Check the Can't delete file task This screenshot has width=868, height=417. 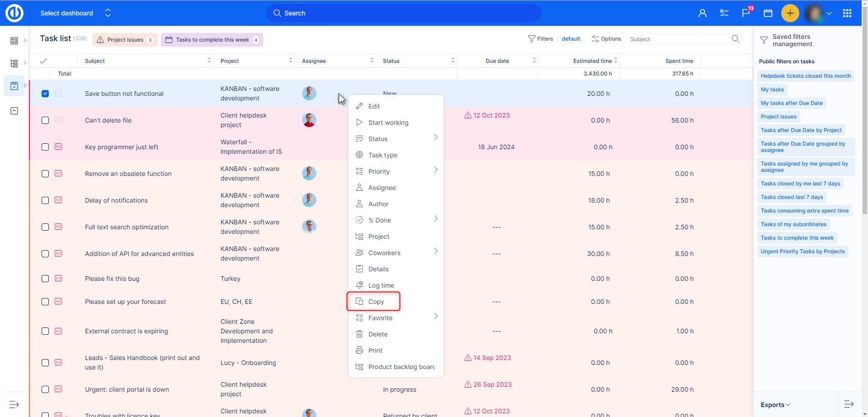click(x=45, y=120)
